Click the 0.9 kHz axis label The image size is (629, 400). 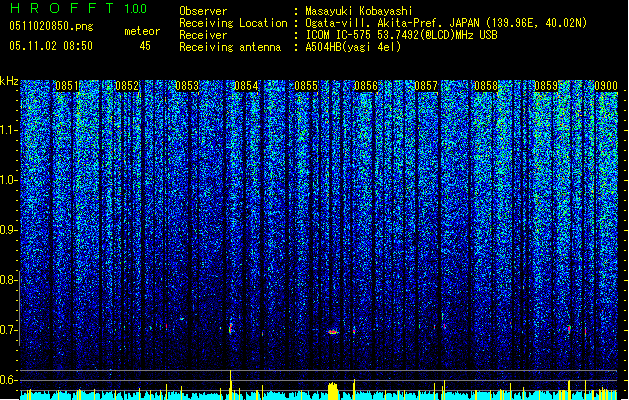click(x=8, y=230)
